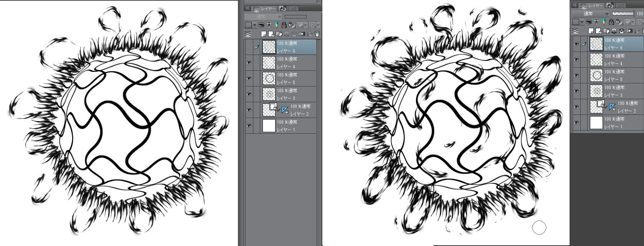Set as reference layer (lighthouse), right panel
644x246 pixels.
coord(596,22)
